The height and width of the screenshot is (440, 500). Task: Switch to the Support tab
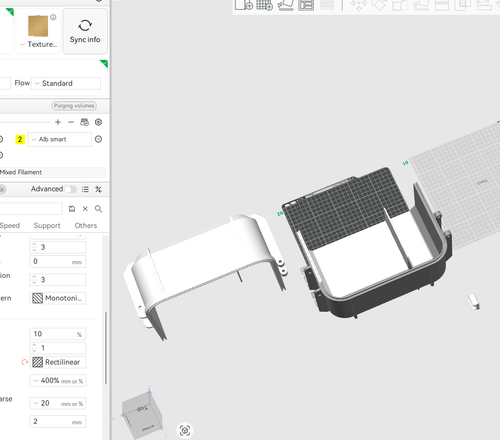click(x=47, y=226)
